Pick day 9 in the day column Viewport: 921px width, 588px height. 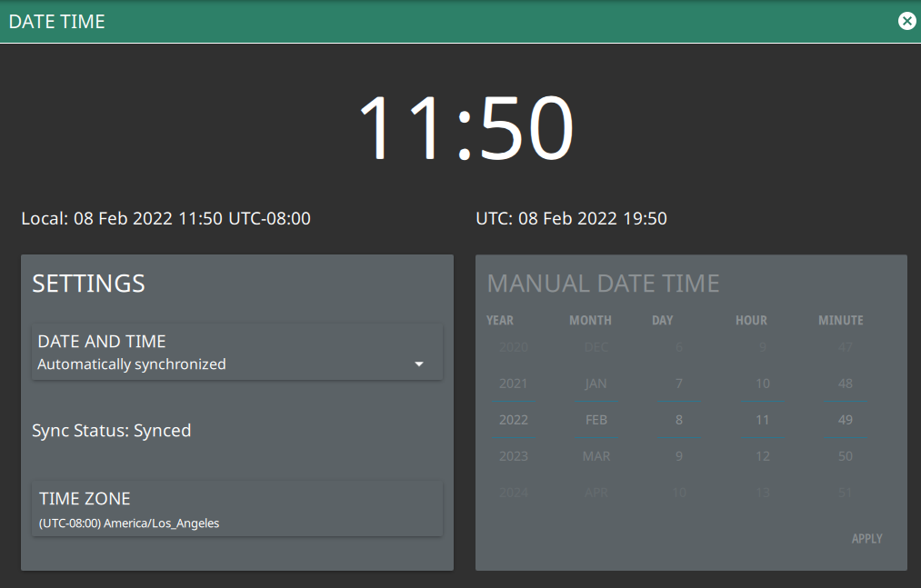[679, 456]
